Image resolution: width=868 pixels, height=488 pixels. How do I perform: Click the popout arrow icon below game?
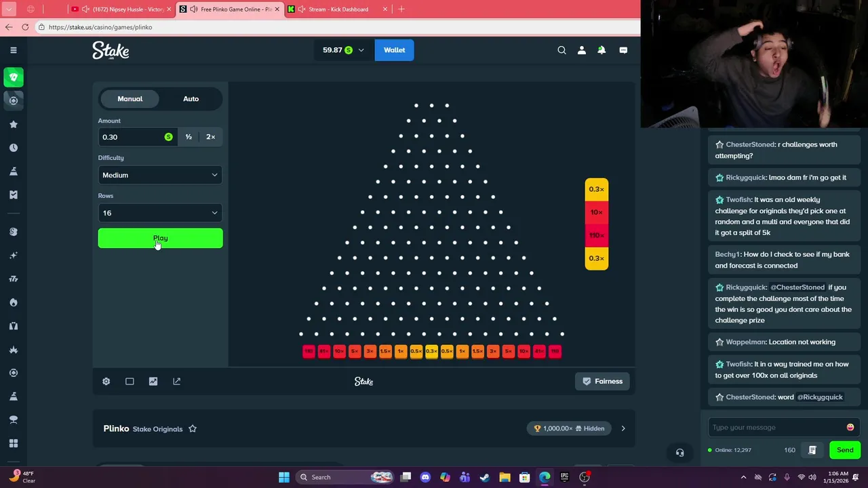177,382
